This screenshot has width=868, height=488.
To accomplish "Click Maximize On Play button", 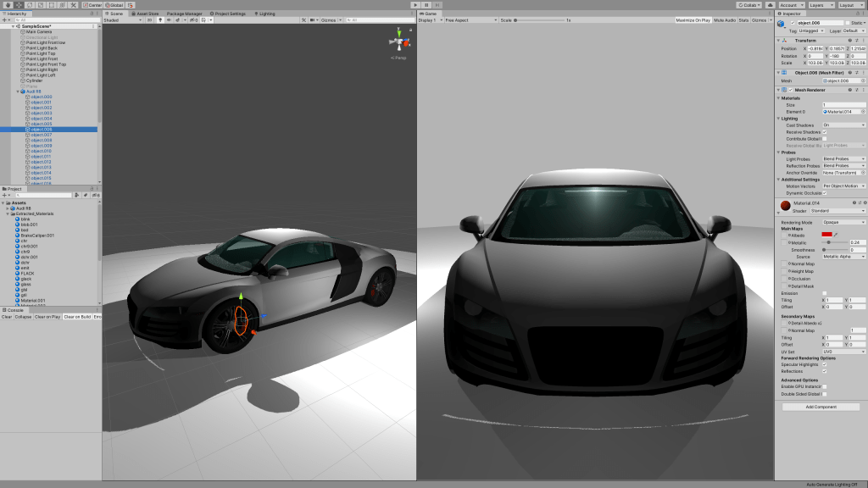I will point(693,19).
